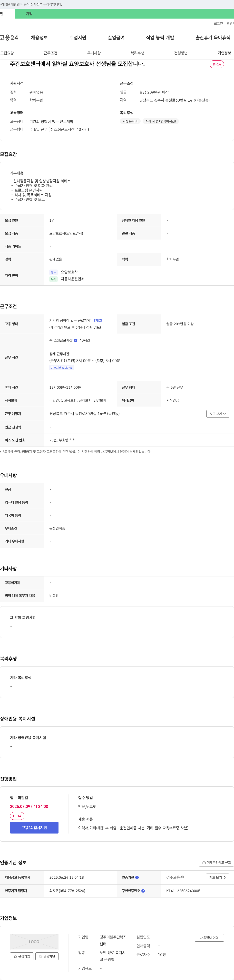
Task: Click the 12시00분~13시00분 break time value
Action: pyautogui.click(x=65, y=388)
